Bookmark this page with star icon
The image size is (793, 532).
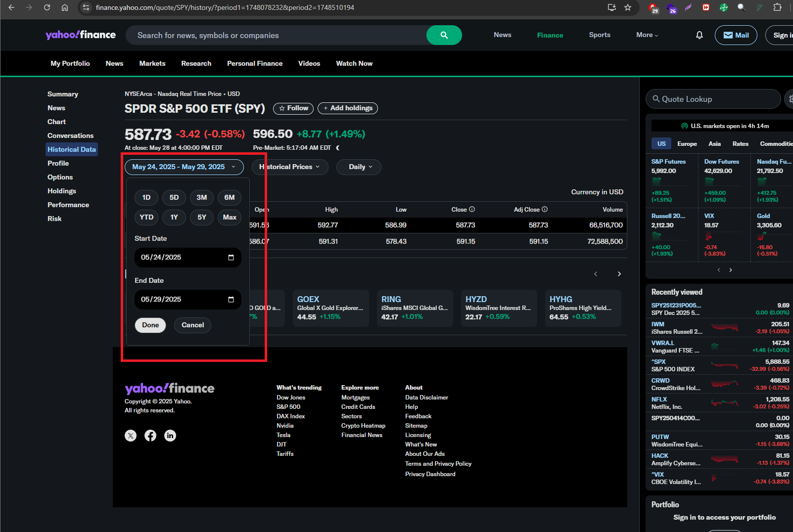point(628,7)
